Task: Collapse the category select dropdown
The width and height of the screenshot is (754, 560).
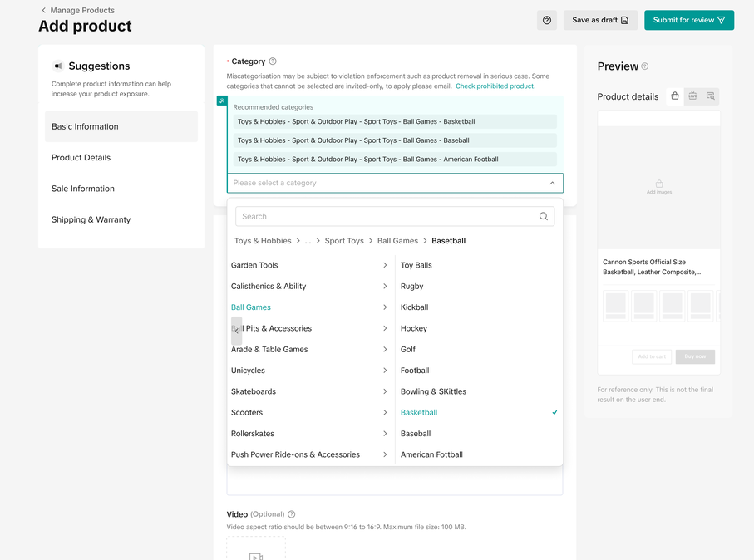Action: pos(552,183)
